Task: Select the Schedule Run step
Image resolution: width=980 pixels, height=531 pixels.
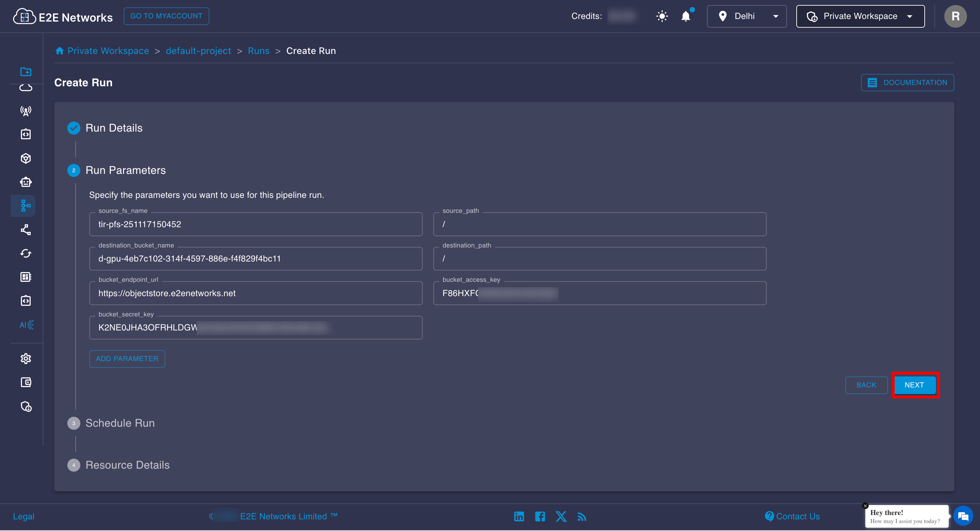Action: tap(120, 423)
